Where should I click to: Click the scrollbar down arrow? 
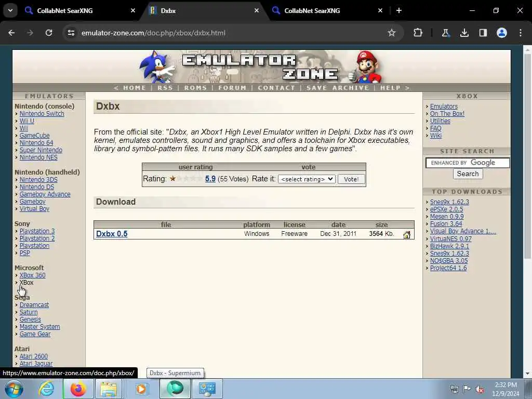tap(527, 374)
